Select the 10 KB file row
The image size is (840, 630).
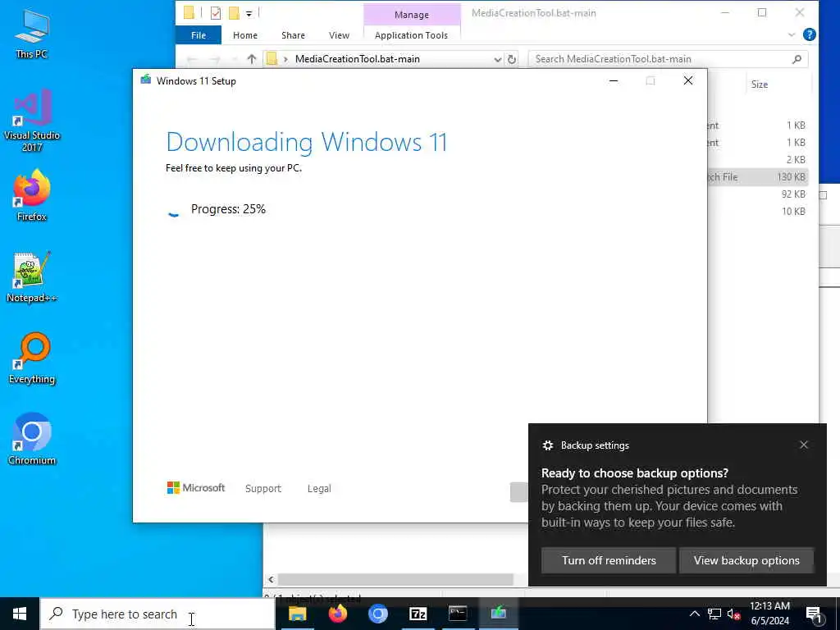pyautogui.click(x=757, y=211)
